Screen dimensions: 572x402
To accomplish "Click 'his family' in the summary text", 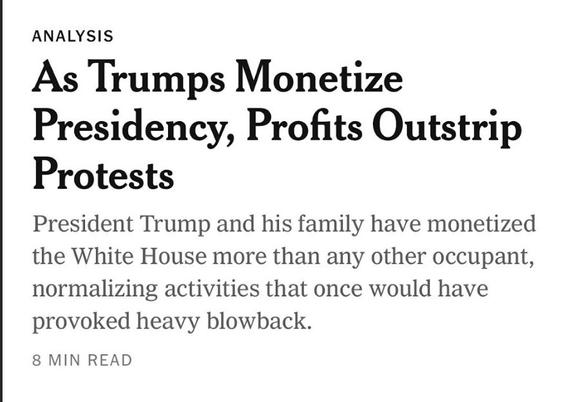I will point(312,224).
